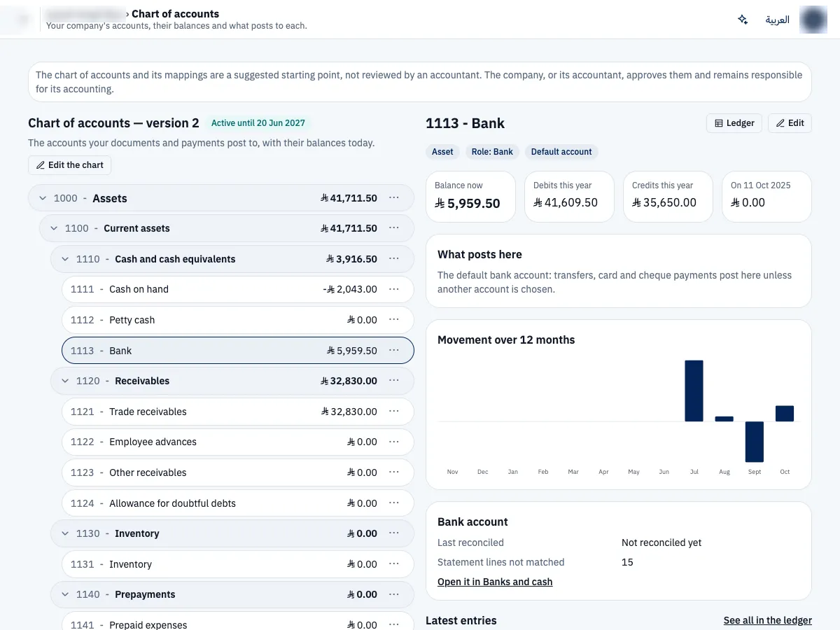The width and height of the screenshot is (840, 630).
Task: Select the 1123 Other receivables account
Action: [x=238, y=472]
